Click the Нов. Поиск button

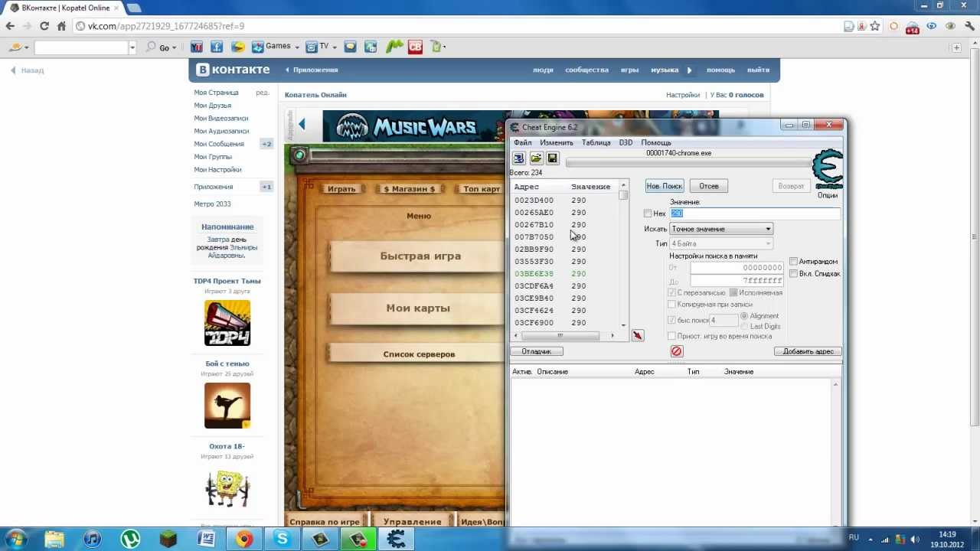tap(664, 186)
